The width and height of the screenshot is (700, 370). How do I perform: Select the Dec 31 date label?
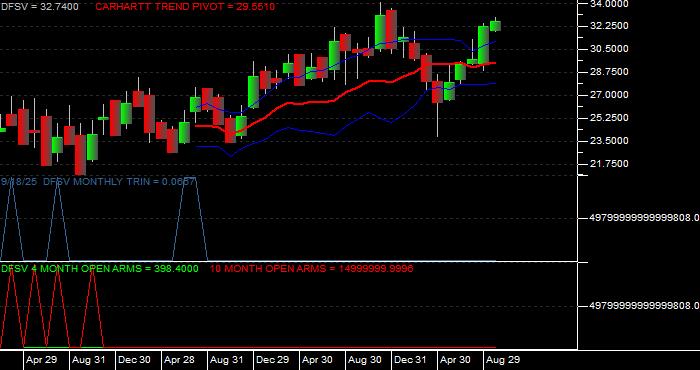click(x=411, y=360)
